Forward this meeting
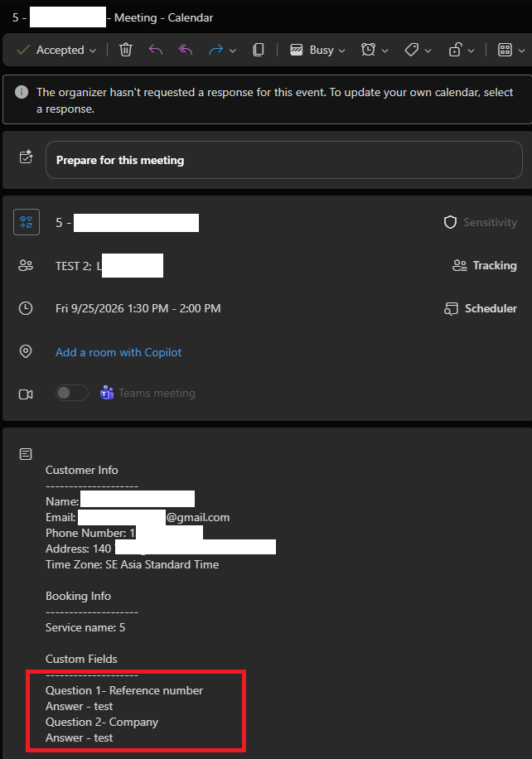Screen dimensions: 532x759 point(216,50)
